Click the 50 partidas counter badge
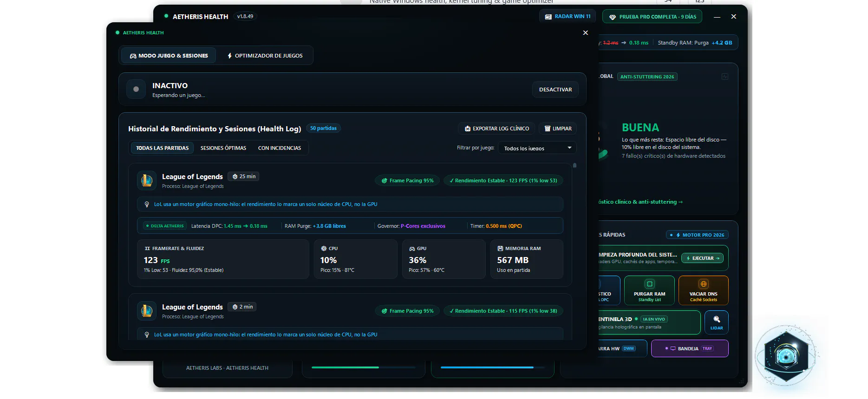868x399 pixels. click(x=323, y=128)
